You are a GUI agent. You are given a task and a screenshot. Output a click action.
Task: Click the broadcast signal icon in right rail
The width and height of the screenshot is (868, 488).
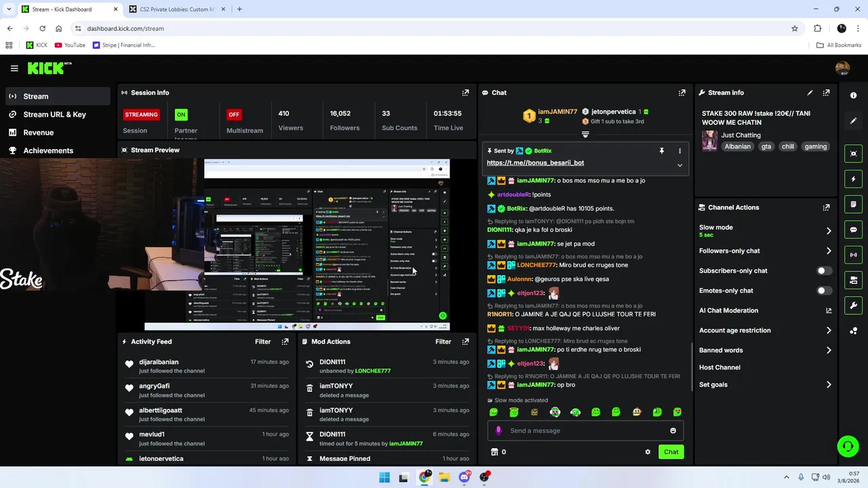(x=853, y=255)
